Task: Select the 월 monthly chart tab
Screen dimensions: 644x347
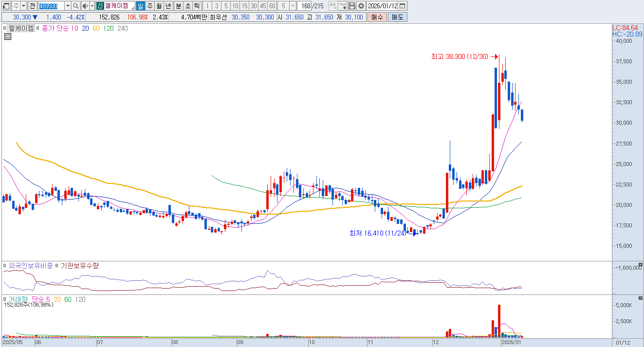Action: [159, 6]
